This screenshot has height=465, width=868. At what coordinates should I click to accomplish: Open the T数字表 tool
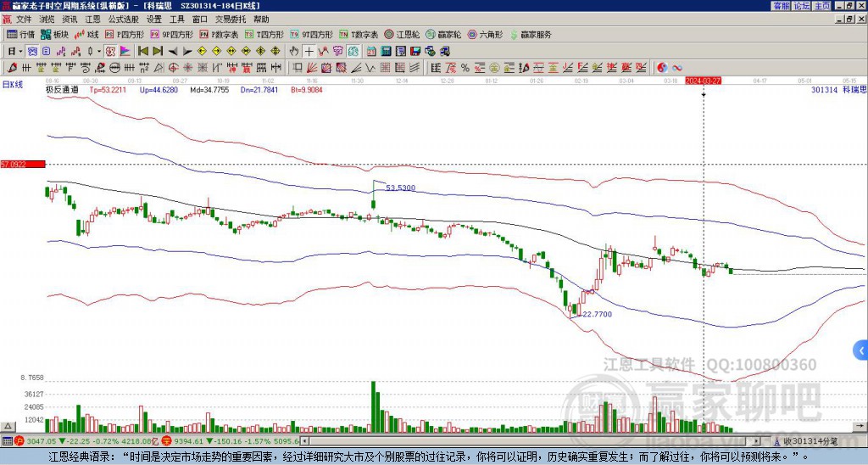[359, 34]
